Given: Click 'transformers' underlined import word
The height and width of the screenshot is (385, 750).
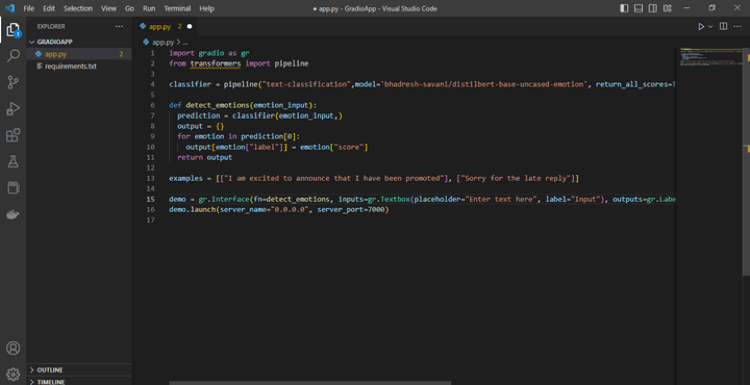Looking at the screenshot, I should click(x=215, y=63).
